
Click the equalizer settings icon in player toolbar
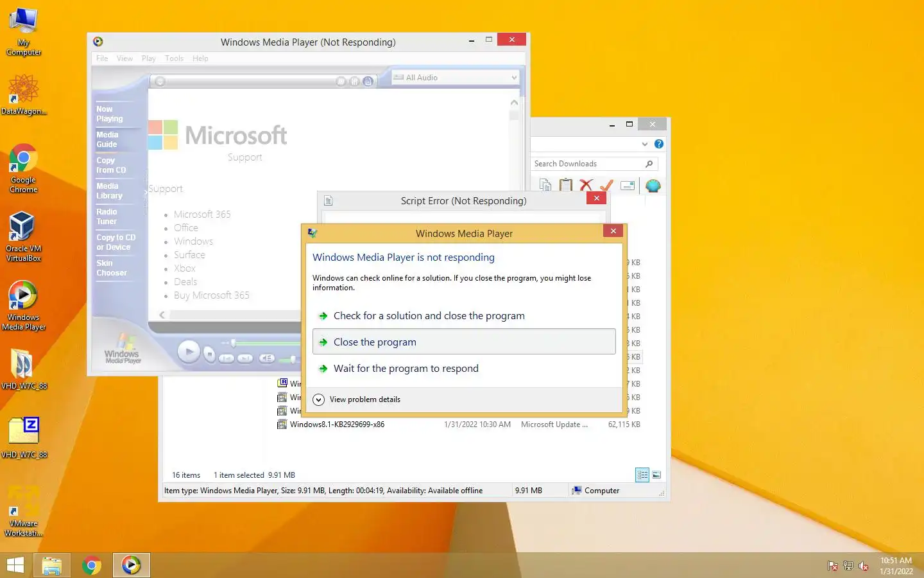[x=354, y=82]
